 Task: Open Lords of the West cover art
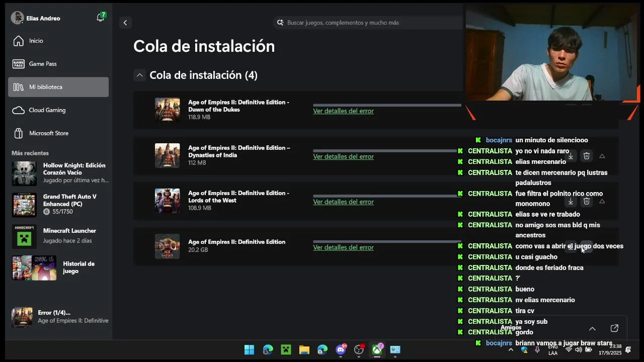[167, 201]
